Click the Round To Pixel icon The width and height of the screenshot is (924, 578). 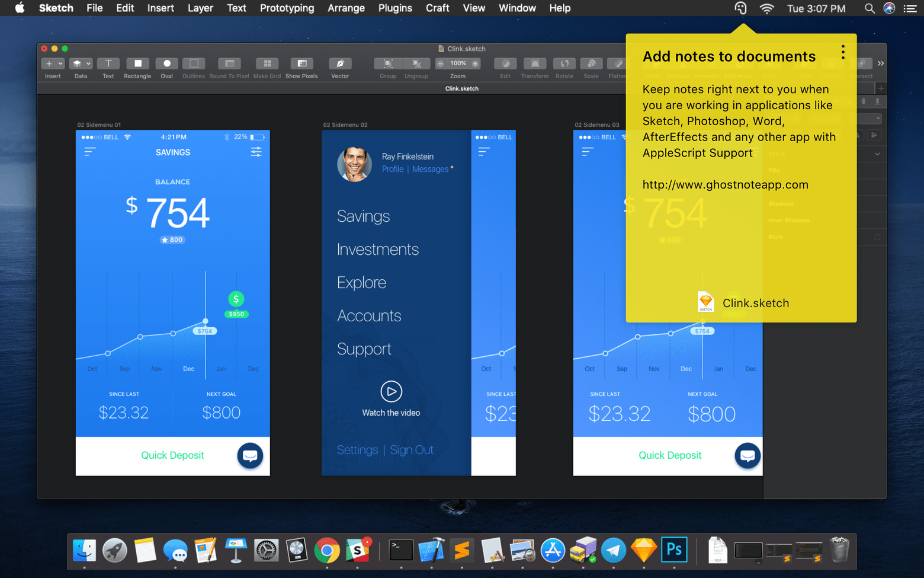[x=229, y=63]
